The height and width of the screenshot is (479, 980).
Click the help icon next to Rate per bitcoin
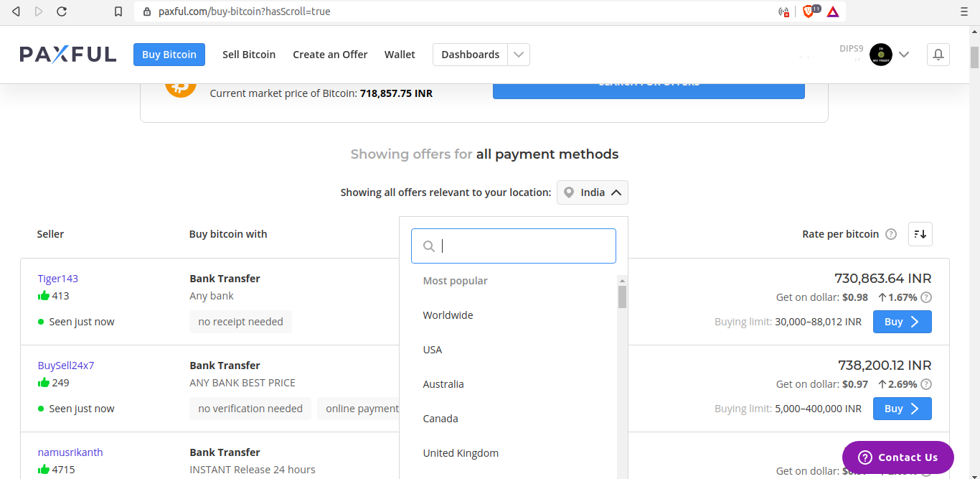pos(891,234)
